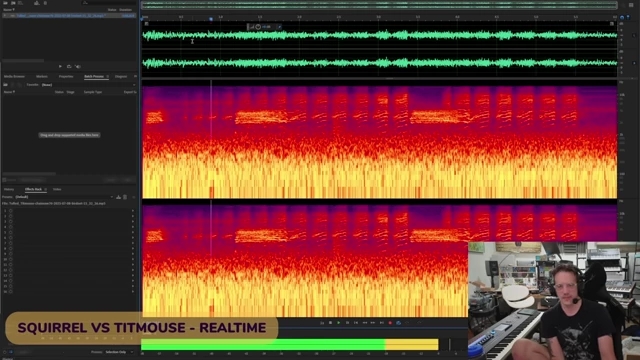
Task: Click the Rewind button in transport
Action: pyautogui.click(x=364, y=323)
